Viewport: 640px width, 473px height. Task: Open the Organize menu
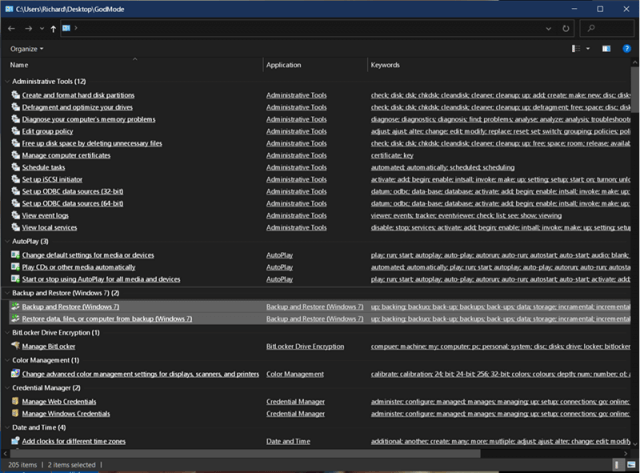click(27, 49)
